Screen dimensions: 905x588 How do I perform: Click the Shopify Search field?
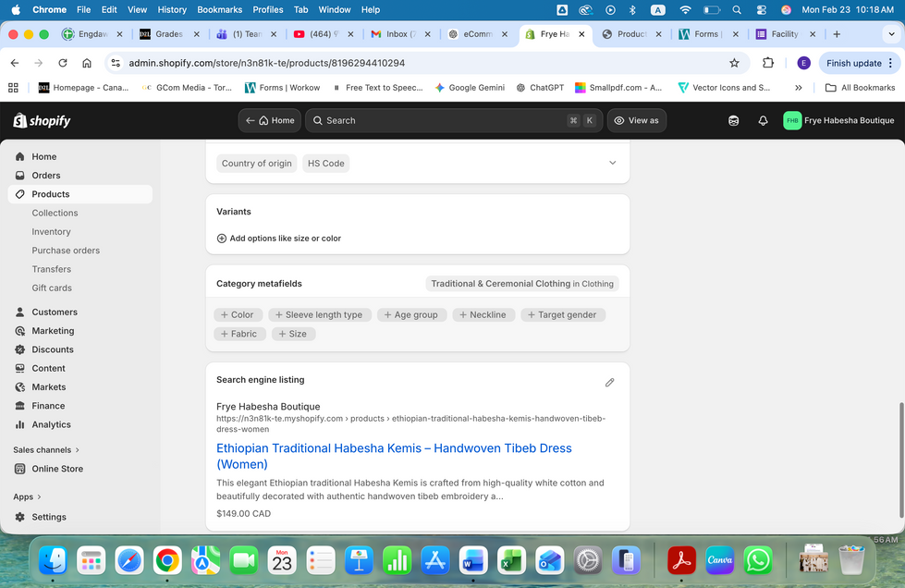454,120
